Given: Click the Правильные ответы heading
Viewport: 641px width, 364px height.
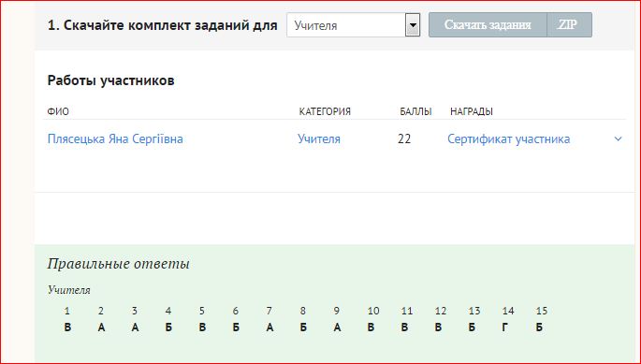Looking at the screenshot, I should (119, 264).
